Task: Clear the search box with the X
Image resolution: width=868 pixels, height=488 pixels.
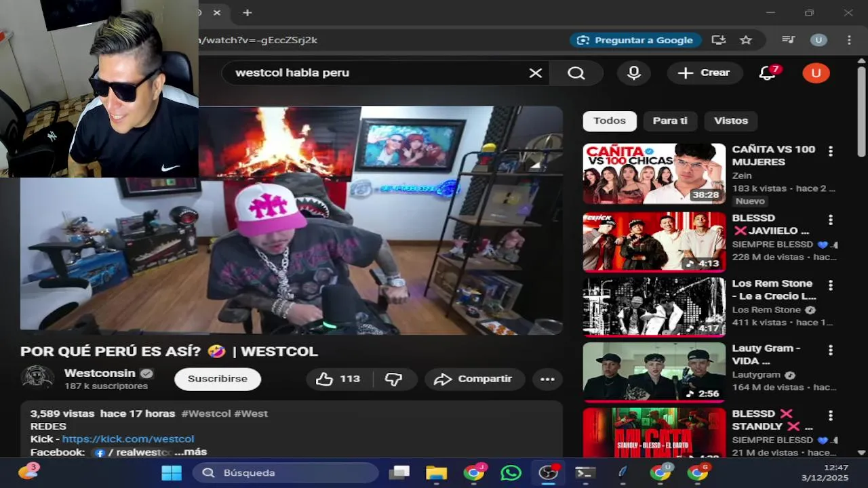Action: click(536, 73)
